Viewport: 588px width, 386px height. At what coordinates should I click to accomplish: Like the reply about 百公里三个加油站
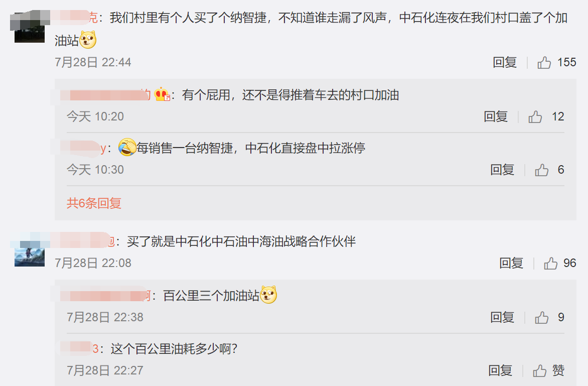541,318
